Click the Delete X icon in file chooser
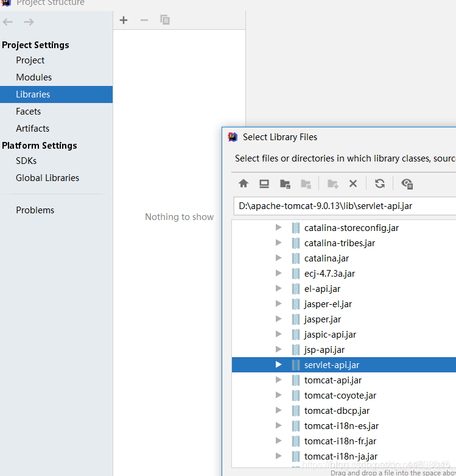Viewport: 456px width, 476px height. click(x=353, y=183)
